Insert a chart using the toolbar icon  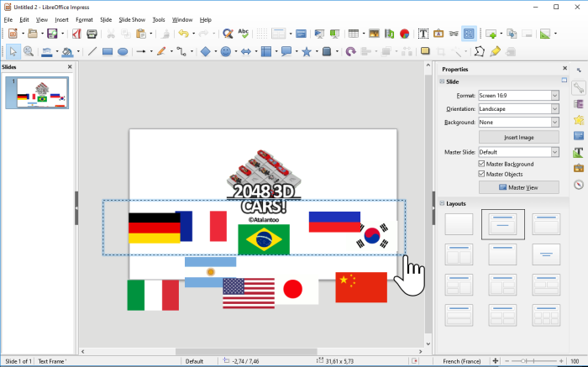point(389,34)
